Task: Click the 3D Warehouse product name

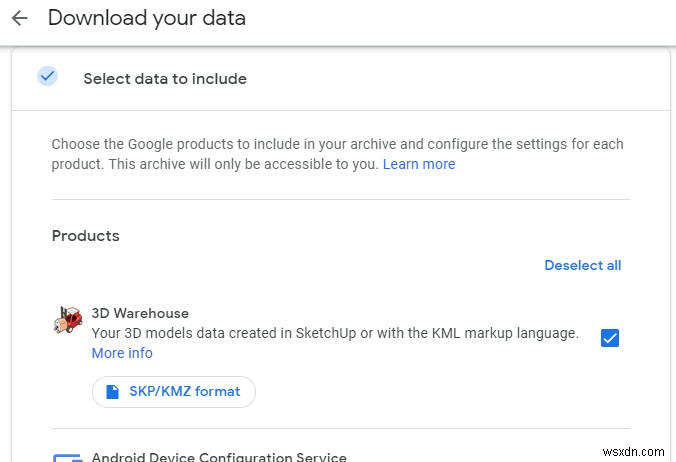Action: [x=140, y=313]
